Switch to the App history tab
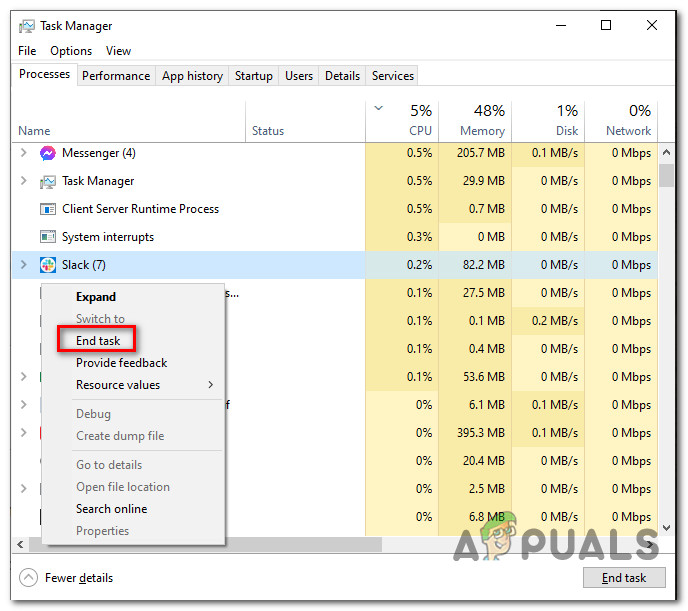 [192, 76]
